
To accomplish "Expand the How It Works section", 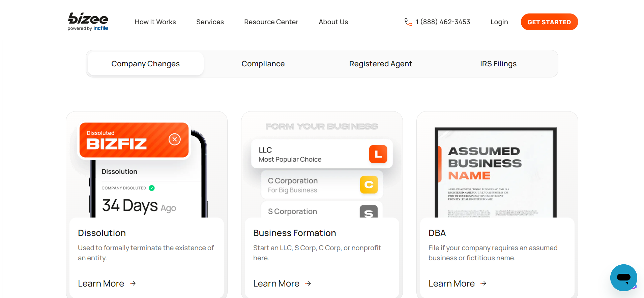I will (x=155, y=22).
